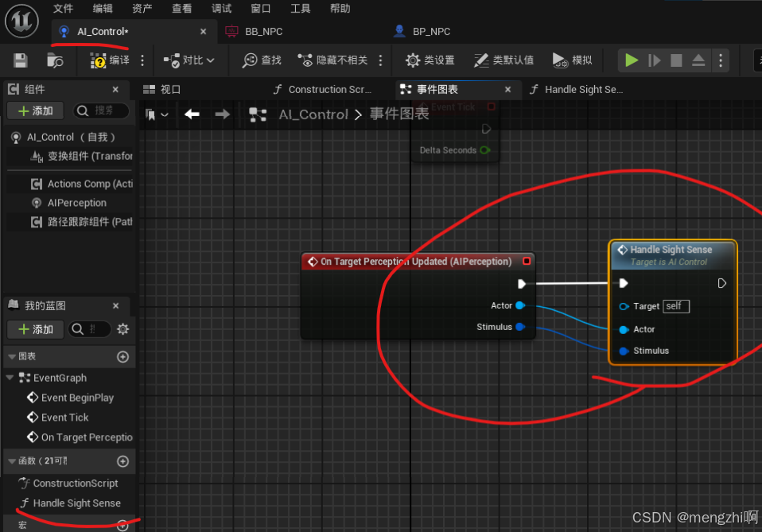The width and height of the screenshot is (762, 532).
Task: Open 类设置 class settings
Action: pos(430,60)
